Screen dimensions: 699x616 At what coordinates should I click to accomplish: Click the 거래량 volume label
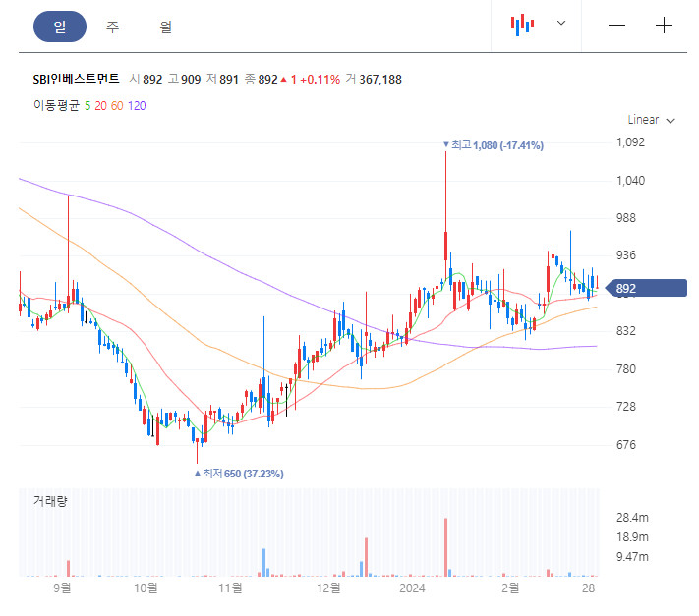pyautogui.click(x=50, y=501)
